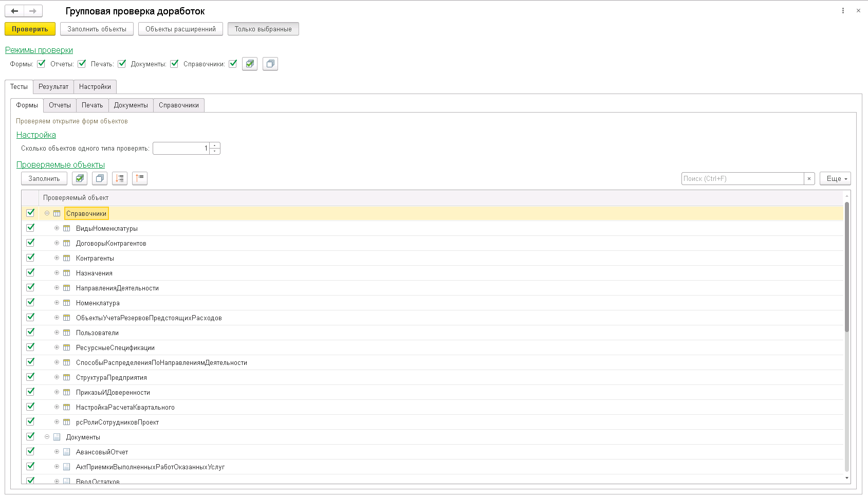Screen dimensions: 868x496
Task: Check all tested objects icon
Action: (x=80, y=178)
